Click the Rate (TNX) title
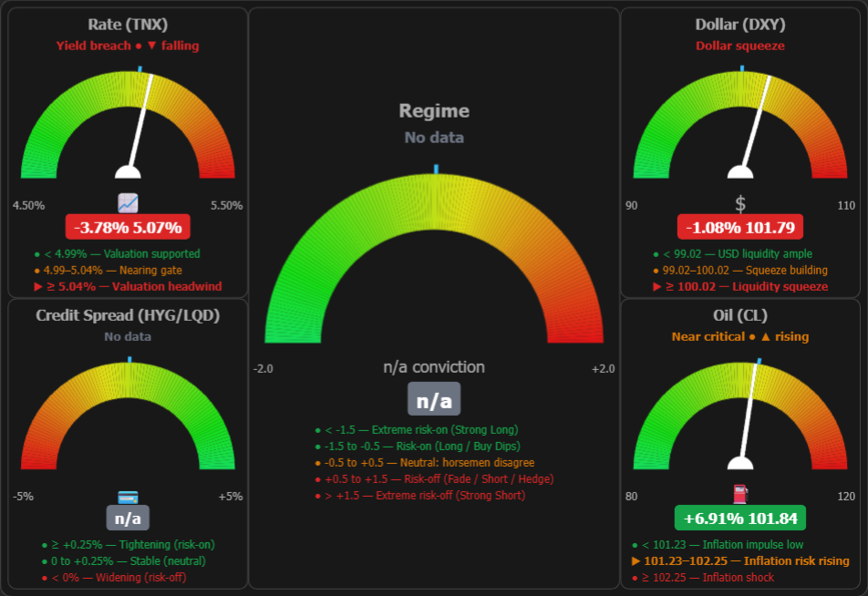 (128, 25)
